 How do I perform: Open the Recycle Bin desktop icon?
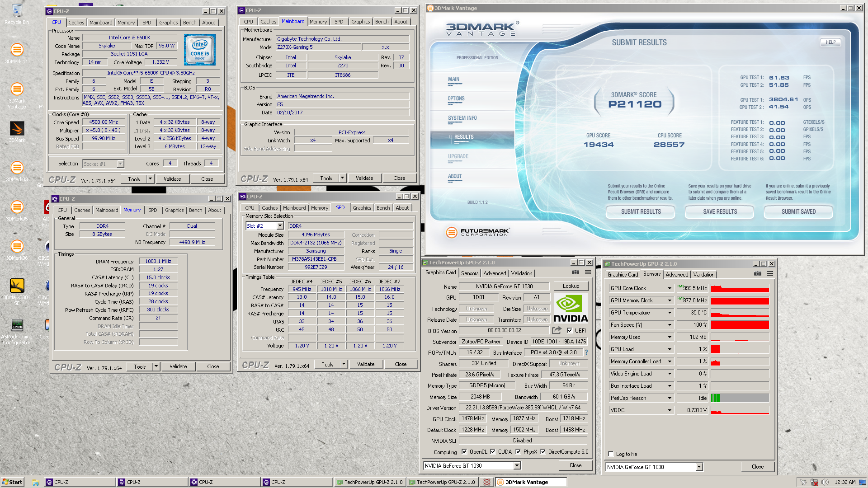[x=17, y=14]
